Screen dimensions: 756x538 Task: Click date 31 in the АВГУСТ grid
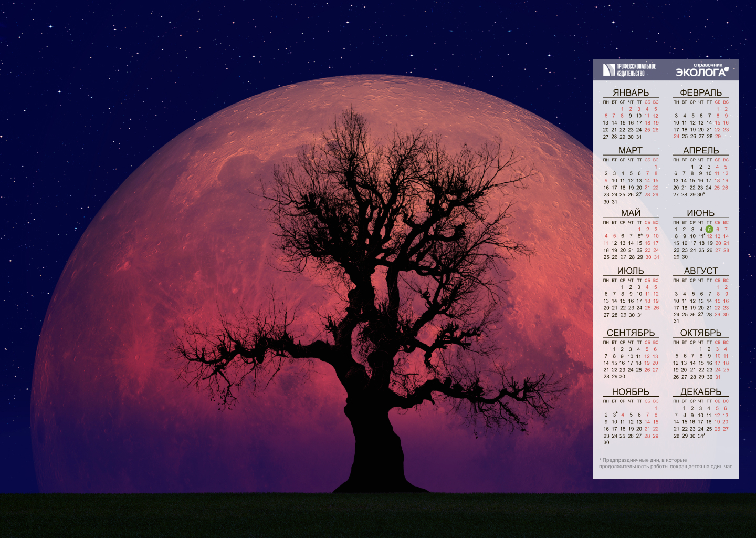(676, 321)
